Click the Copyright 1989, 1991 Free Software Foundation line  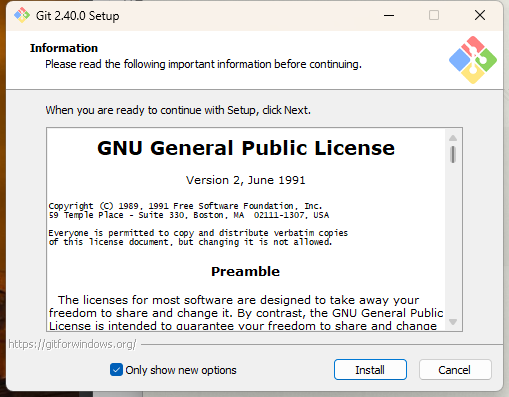click(185, 206)
